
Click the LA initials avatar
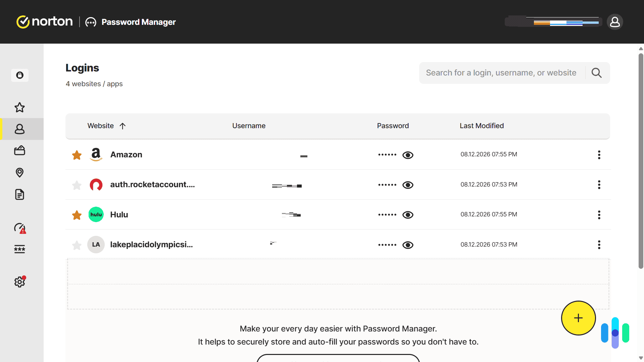click(x=96, y=245)
